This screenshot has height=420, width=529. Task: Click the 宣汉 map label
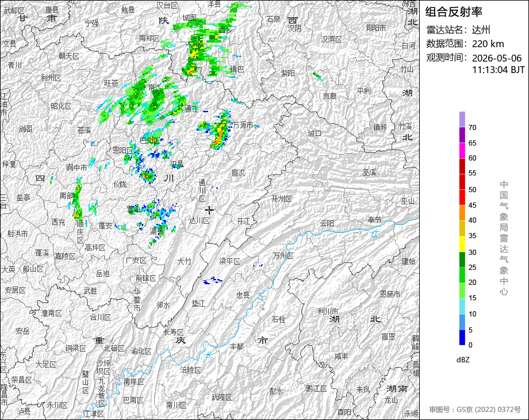238,173
